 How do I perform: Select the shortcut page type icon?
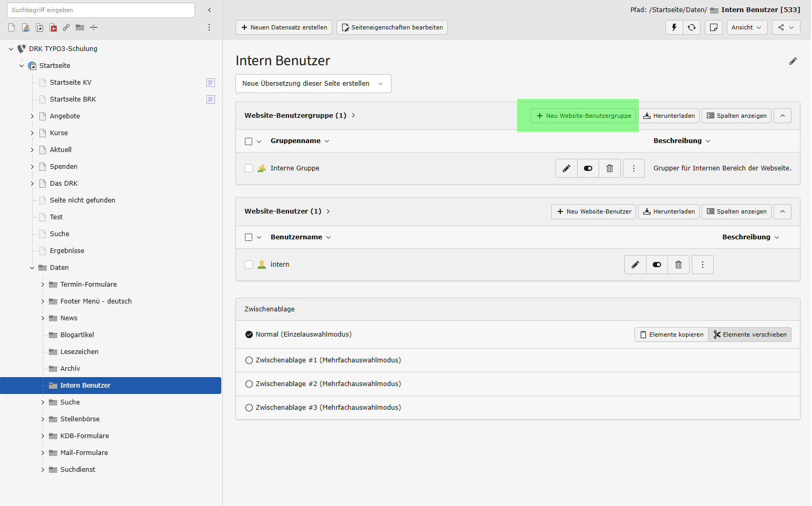[39, 27]
